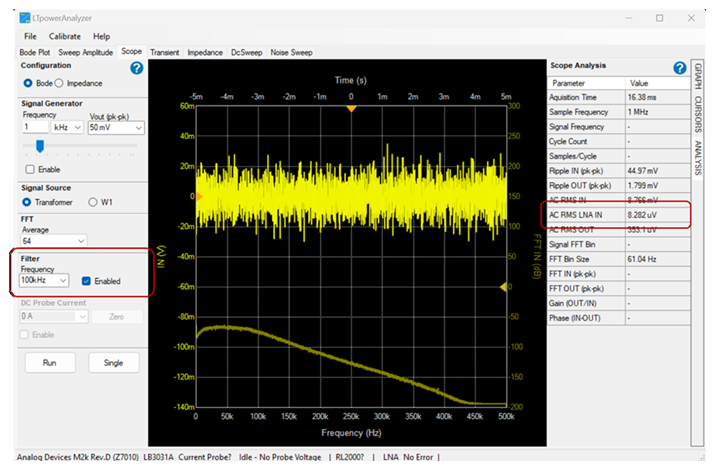Click the AC RMS LNA IN value 8.282 uV

click(642, 215)
